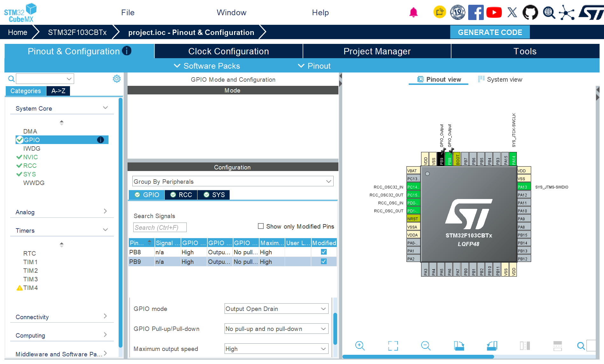The height and width of the screenshot is (364, 604).
Task: Click the rotate clockwise icon under the pinout
Action: 459,346
